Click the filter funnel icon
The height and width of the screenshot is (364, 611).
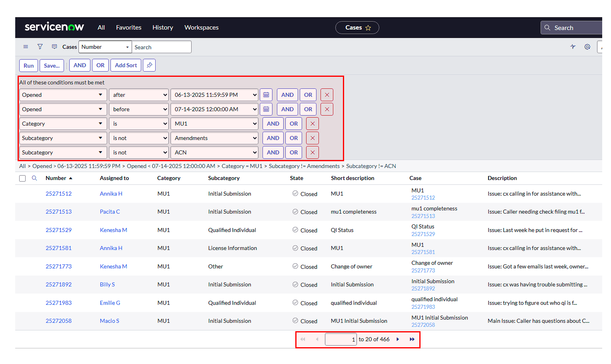(40, 47)
